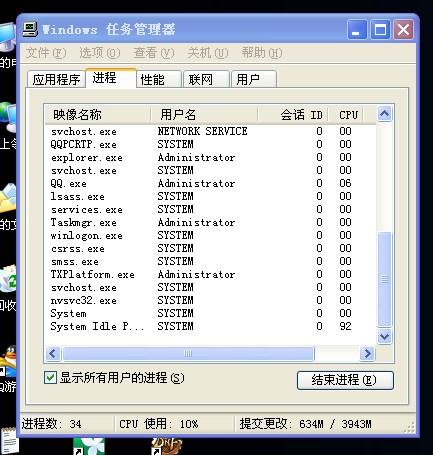Screen dimensions: 433x455
Task: Sort by CPU column header
Action: pyautogui.click(x=346, y=115)
